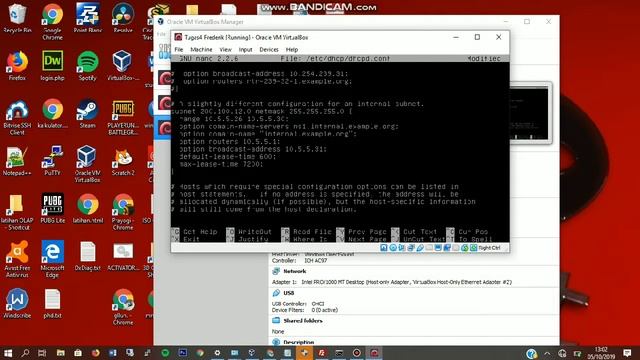Open Task View on the taskbar
The width and height of the screenshot is (640, 360).
(42, 353)
